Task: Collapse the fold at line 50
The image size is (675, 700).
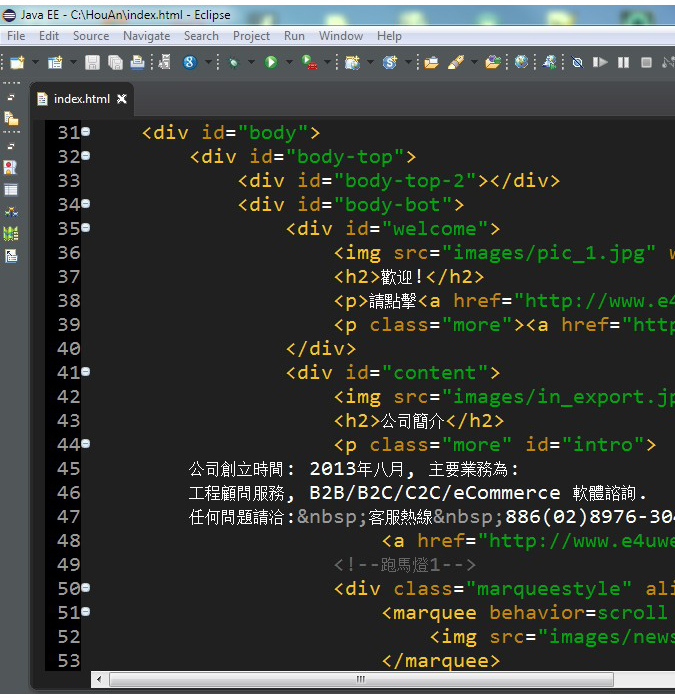Action: (x=86, y=588)
